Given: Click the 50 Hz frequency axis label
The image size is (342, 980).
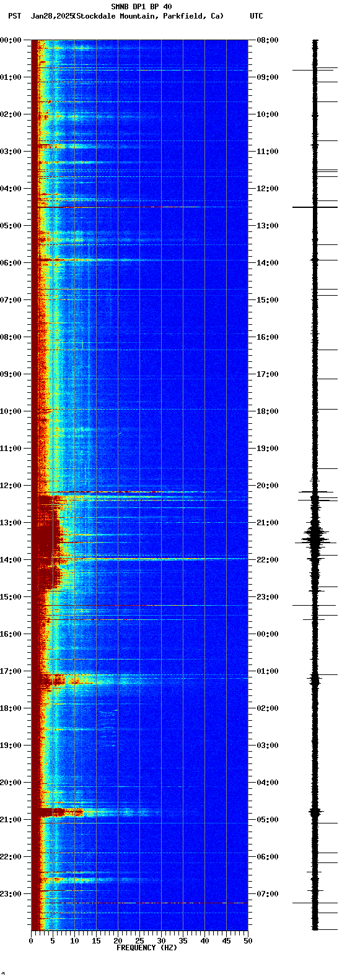Looking at the screenshot, I should point(248,941).
